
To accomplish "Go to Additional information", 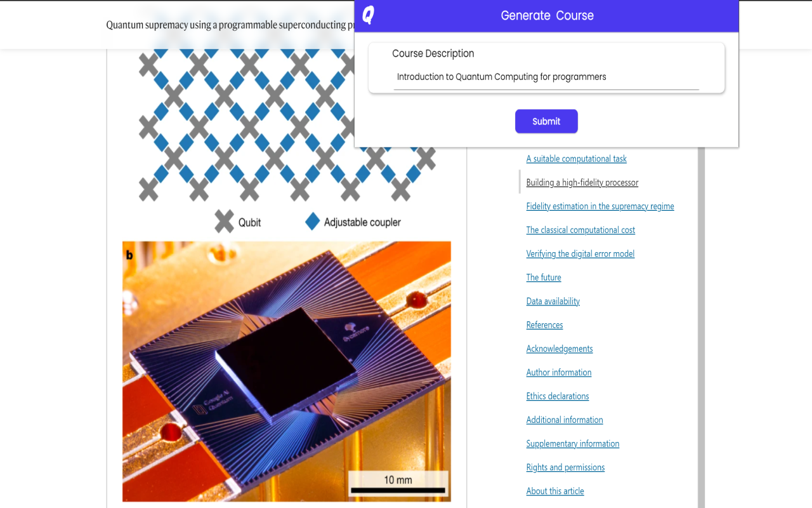I will pyautogui.click(x=564, y=419).
